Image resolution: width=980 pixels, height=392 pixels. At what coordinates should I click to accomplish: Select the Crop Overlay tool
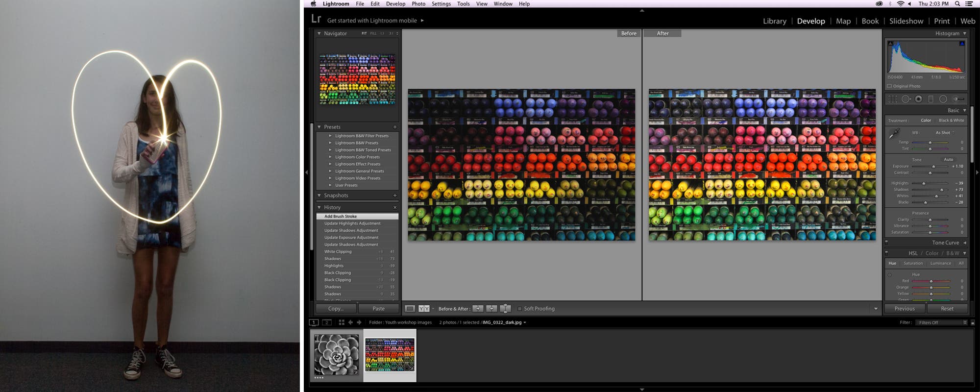(x=893, y=99)
